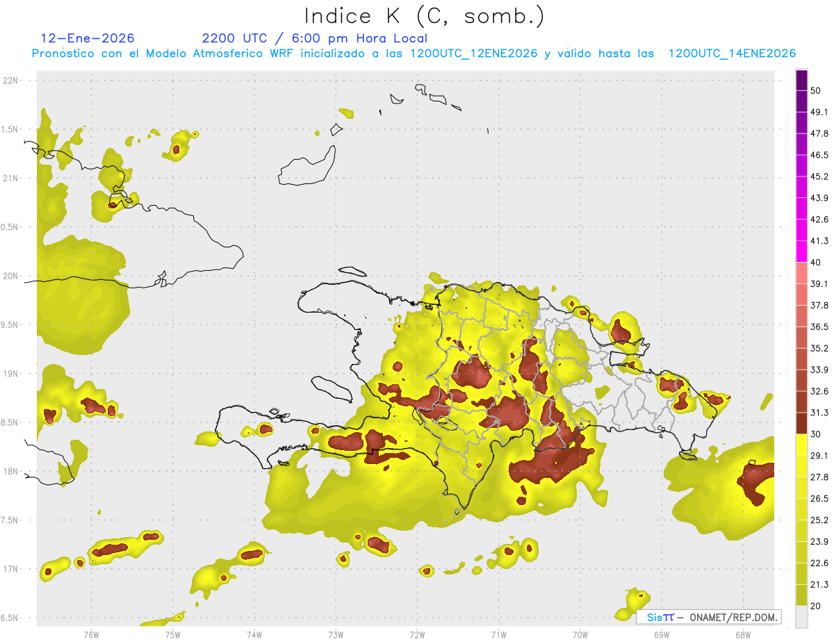This screenshot has width=834, height=644.
Task: Click the "SisTT - ONAMET/REP.DOM." credit box
Action: (x=709, y=617)
